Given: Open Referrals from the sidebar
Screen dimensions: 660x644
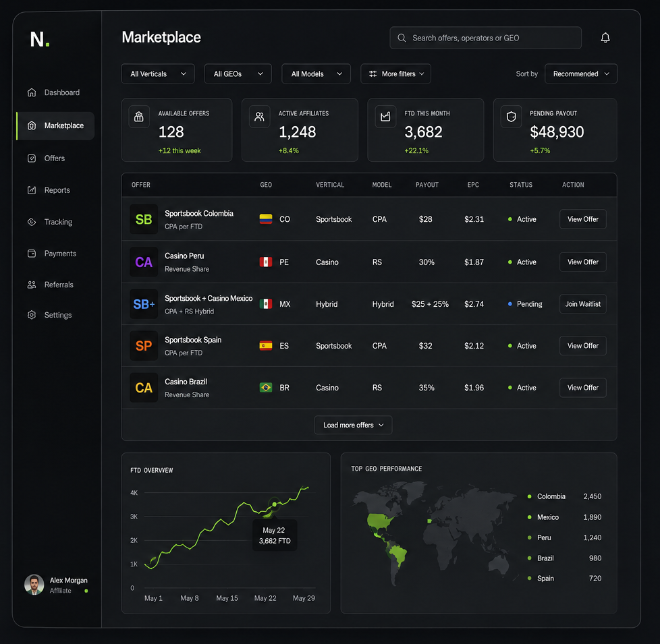Looking at the screenshot, I should [55, 285].
